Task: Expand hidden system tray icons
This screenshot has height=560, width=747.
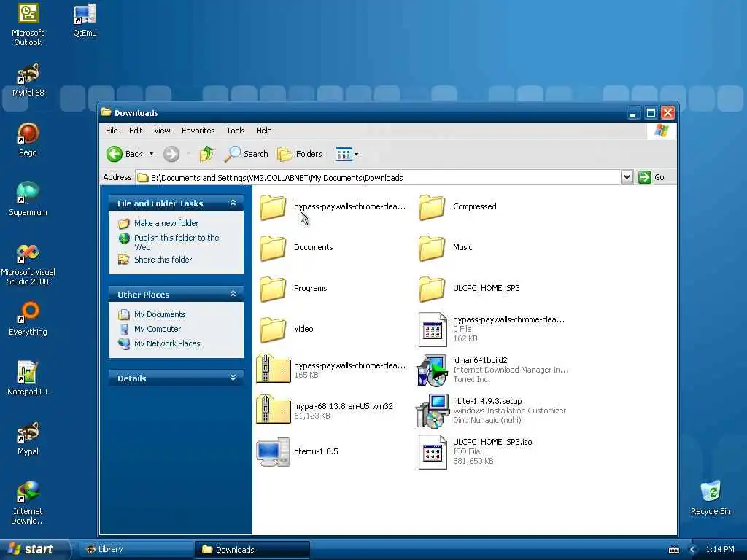Action: tap(693, 550)
